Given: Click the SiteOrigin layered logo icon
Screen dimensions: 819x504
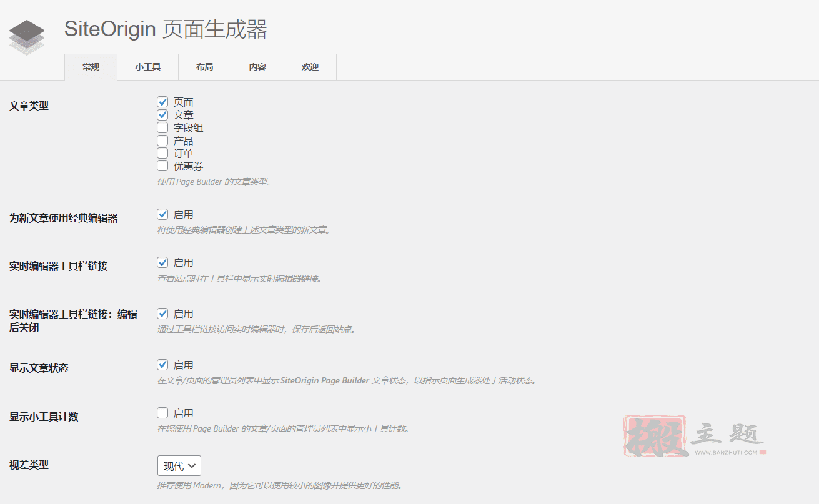Looking at the screenshot, I should pyautogui.click(x=27, y=37).
